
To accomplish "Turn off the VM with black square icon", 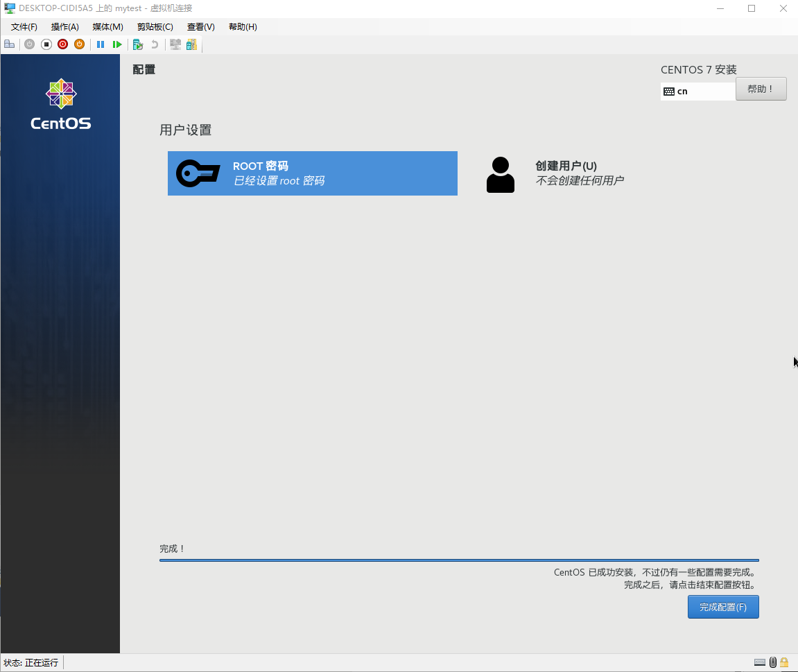I will tap(46, 44).
